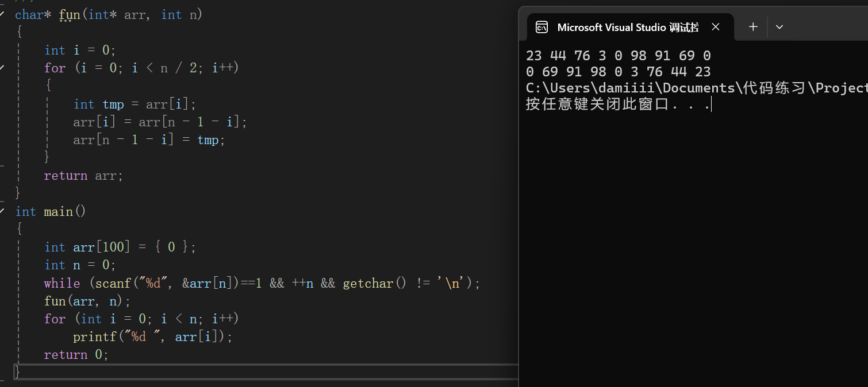Click the fun name in the function signature
868x387 pixels.
pyautogui.click(x=70, y=15)
